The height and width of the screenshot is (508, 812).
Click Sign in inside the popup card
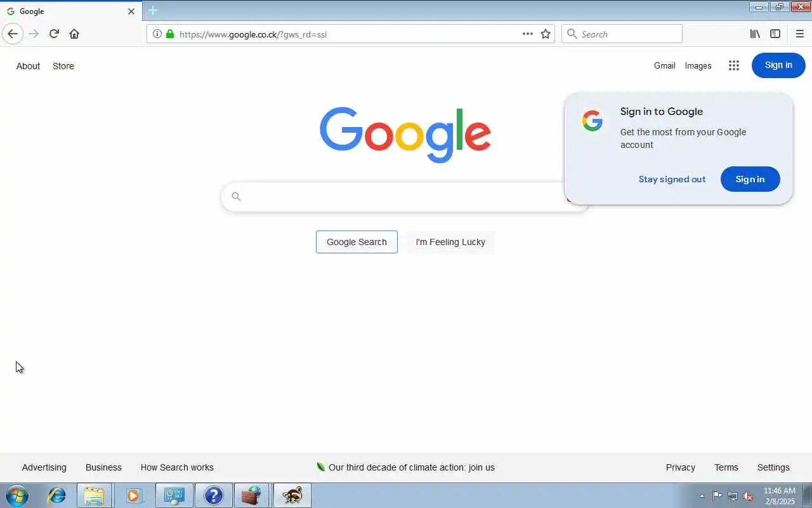750,179
